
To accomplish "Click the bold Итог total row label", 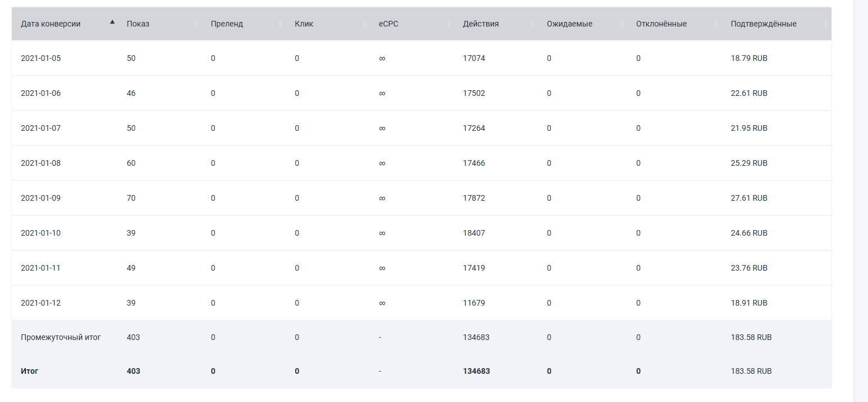I will (29, 371).
